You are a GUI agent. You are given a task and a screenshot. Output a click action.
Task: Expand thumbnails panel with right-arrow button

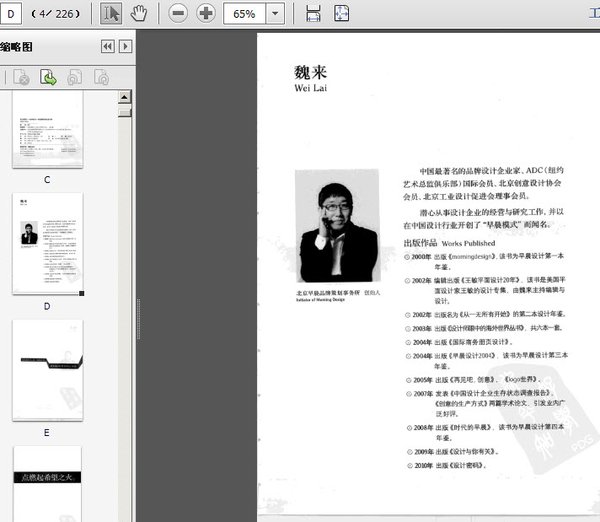point(125,46)
